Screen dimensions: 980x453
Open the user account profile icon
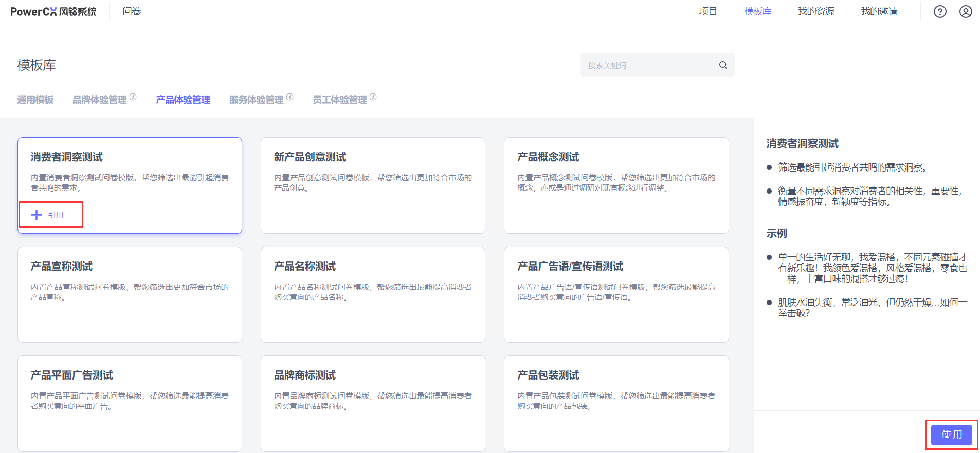coord(966,12)
